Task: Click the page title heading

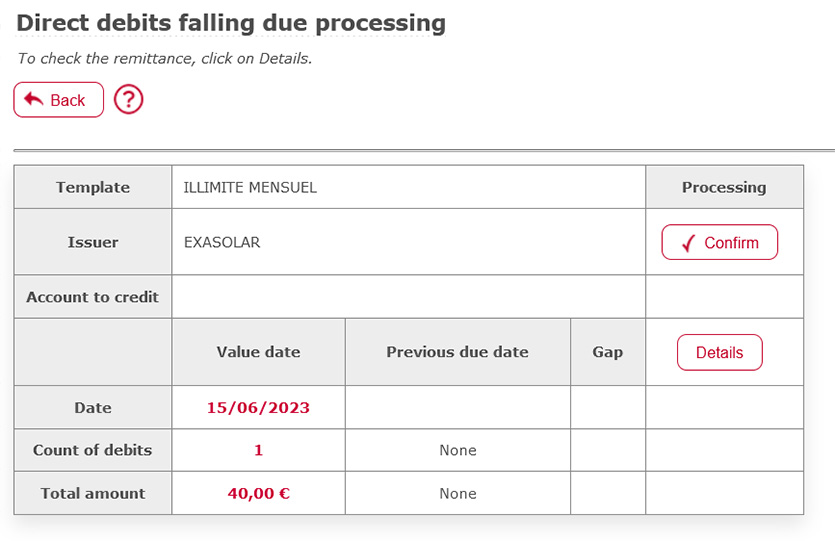Action: pos(231,22)
